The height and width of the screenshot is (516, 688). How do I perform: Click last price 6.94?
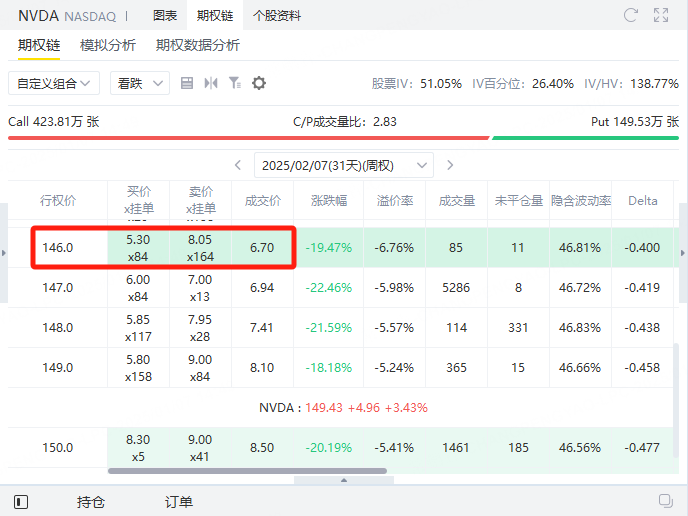click(262, 288)
